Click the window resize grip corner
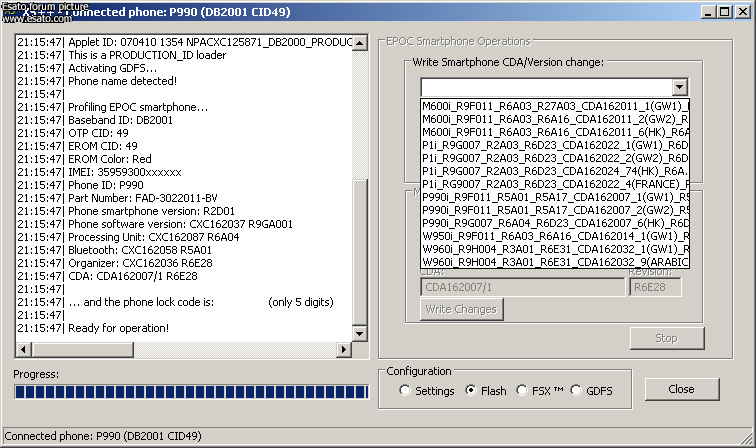 (x=748, y=439)
